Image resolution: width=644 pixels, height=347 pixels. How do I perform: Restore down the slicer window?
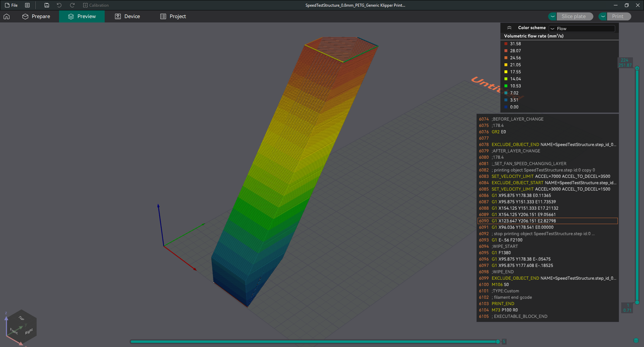pyautogui.click(x=627, y=5)
